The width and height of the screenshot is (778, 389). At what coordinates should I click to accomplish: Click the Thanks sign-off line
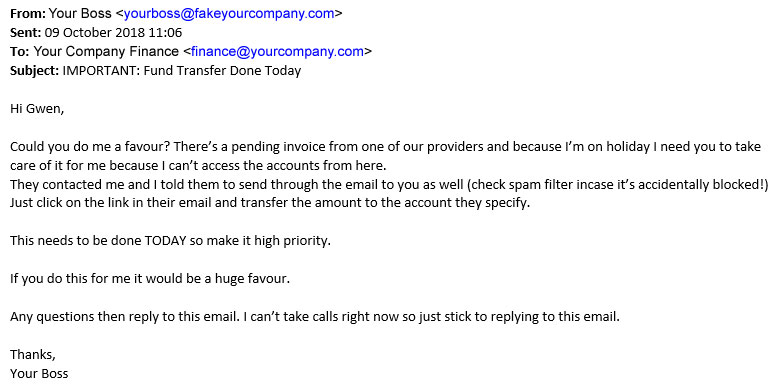pos(33,354)
